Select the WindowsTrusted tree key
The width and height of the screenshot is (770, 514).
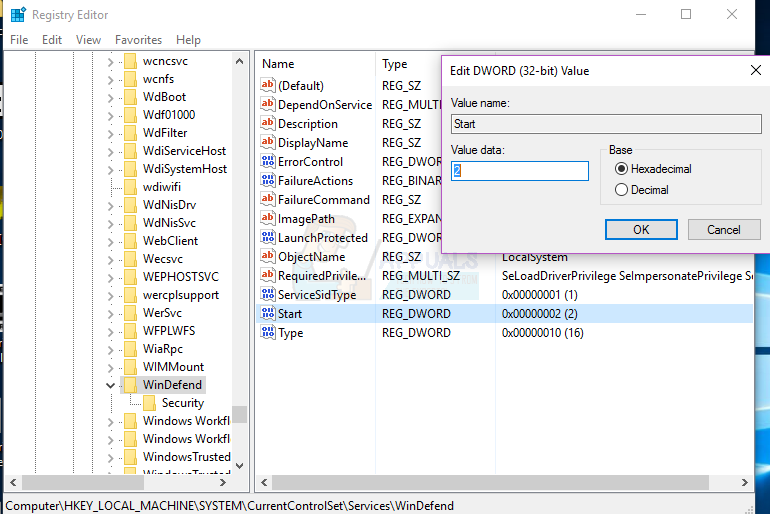(187, 457)
